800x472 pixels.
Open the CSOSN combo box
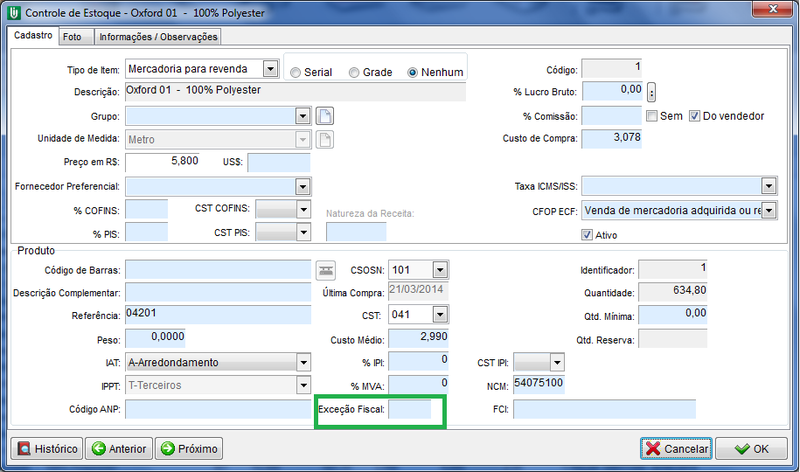(439, 270)
